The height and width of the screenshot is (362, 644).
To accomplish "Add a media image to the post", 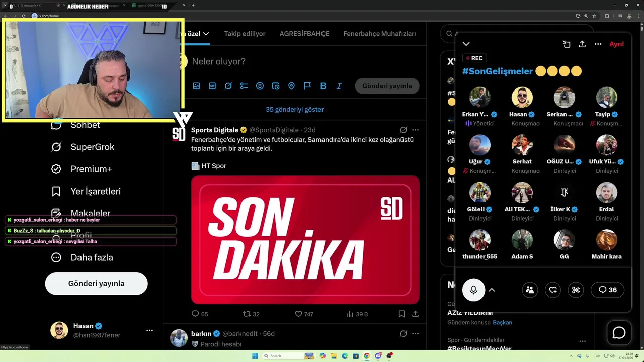I will pyautogui.click(x=196, y=86).
